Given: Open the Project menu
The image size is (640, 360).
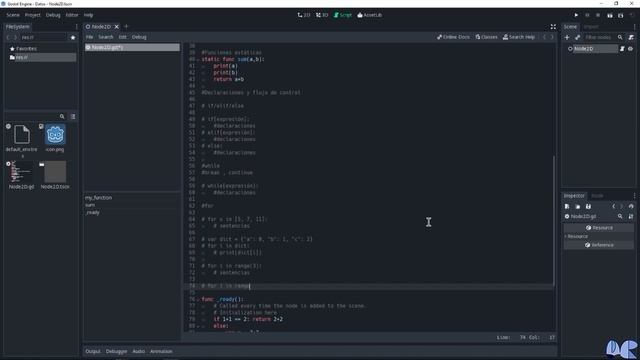Looking at the screenshot, I should pyautogui.click(x=33, y=15).
